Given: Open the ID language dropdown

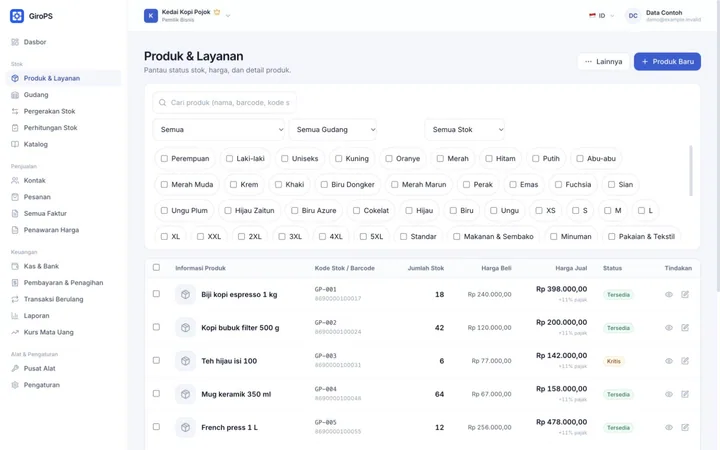Looking at the screenshot, I should point(602,16).
